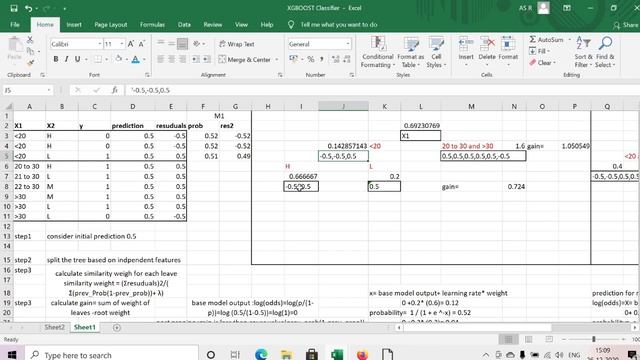Click the Decrease Decimal icon
The image size is (640, 360).
[x=347, y=60]
